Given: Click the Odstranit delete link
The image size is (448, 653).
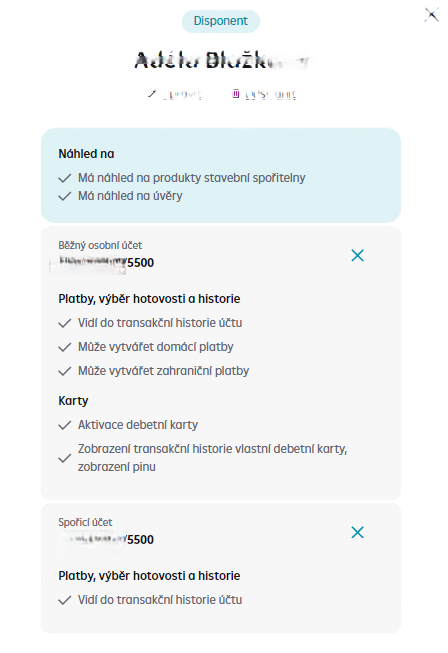Looking at the screenshot, I should (x=271, y=95).
